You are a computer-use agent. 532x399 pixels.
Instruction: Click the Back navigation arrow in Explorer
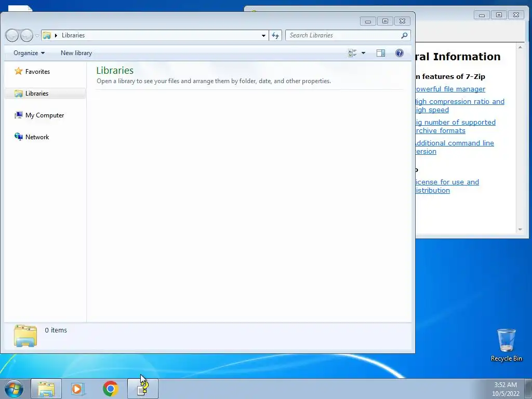click(x=12, y=35)
